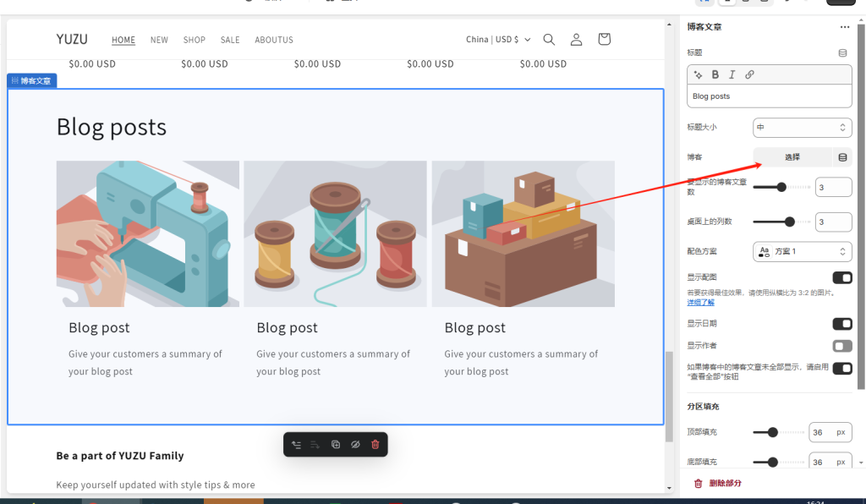Open the 配色方案 dropdown
This screenshot has height=504, width=866.
[x=802, y=251]
